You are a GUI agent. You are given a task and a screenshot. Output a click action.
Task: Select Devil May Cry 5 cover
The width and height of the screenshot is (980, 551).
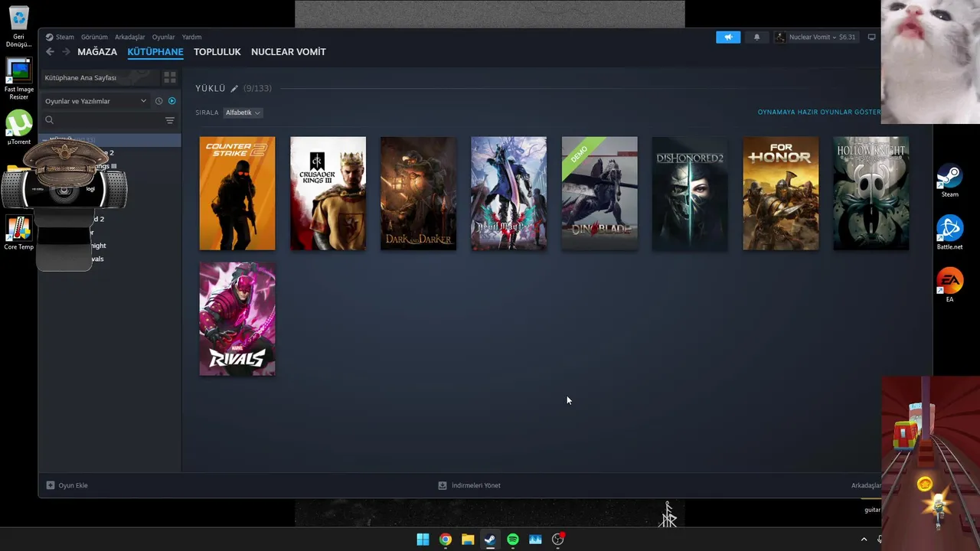click(508, 194)
